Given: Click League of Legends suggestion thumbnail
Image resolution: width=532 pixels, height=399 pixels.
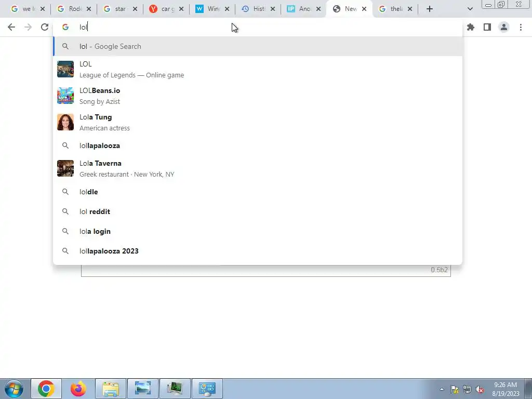Looking at the screenshot, I should (65, 69).
